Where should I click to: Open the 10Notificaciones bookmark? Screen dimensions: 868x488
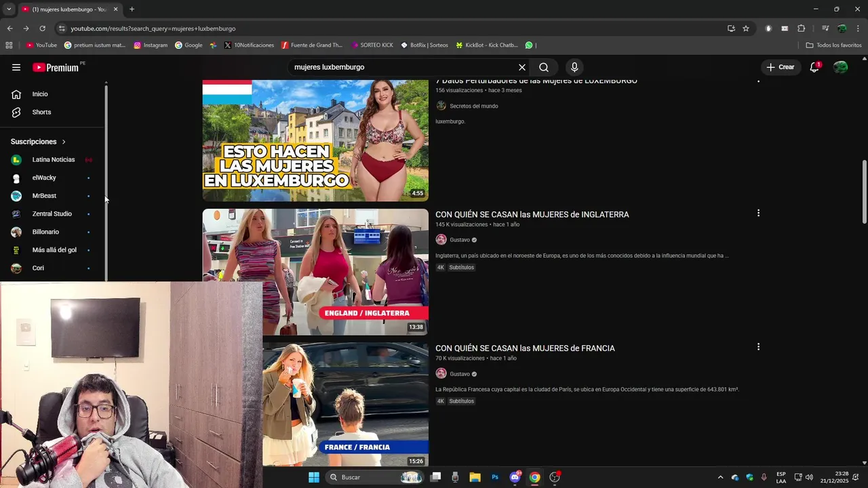(x=249, y=45)
